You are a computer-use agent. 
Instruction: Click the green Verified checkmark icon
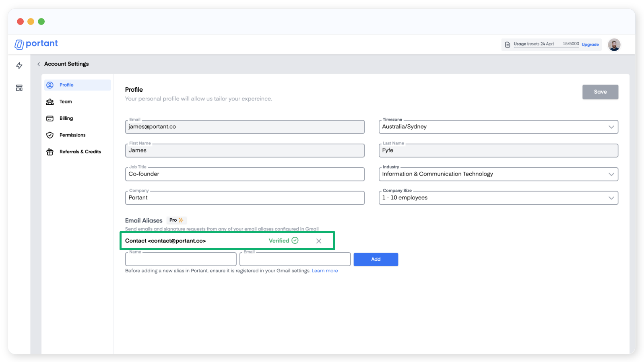(295, 241)
